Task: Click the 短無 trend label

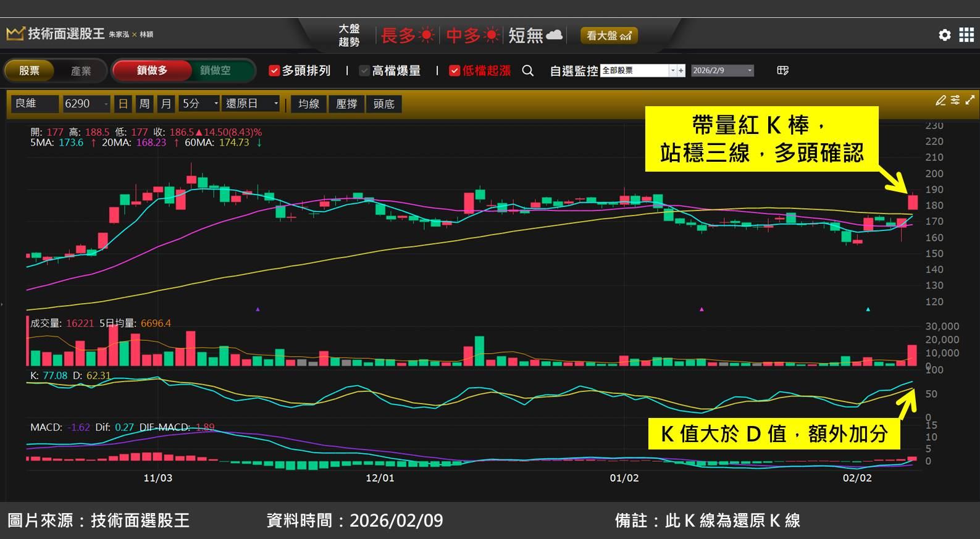Action: (526, 35)
